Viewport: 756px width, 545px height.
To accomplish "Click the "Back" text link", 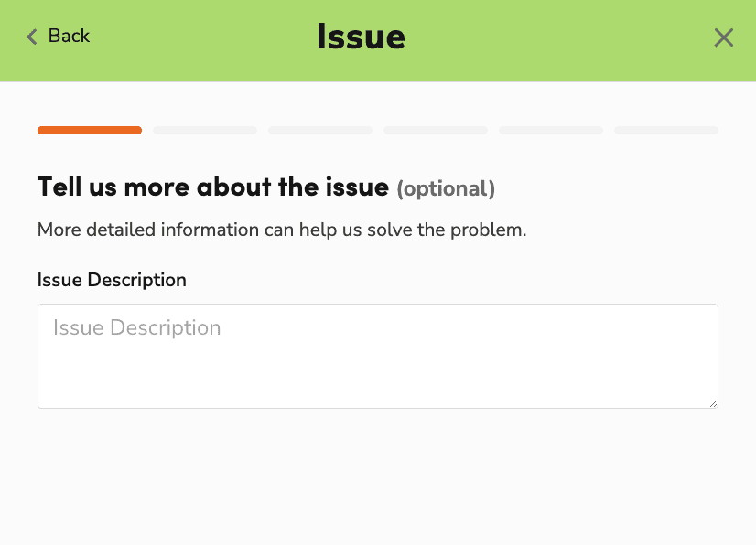I will (69, 36).
